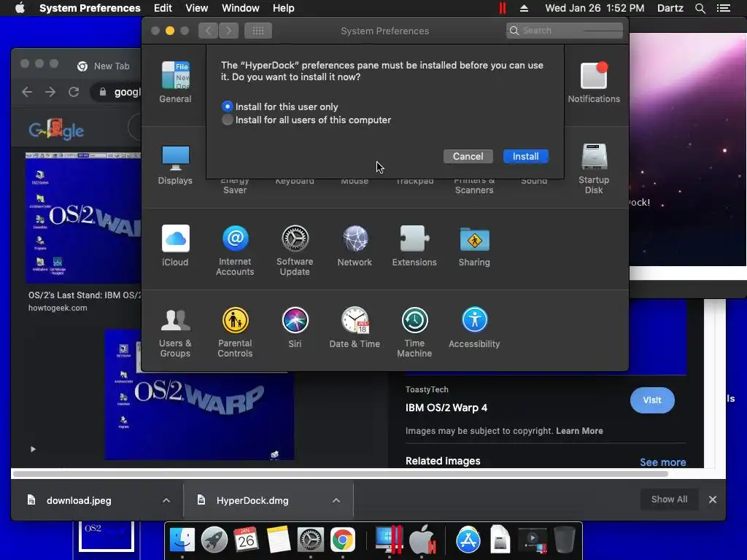This screenshot has width=747, height=560.
Task: Open the Apple menu
Action: tap(20, 8)
